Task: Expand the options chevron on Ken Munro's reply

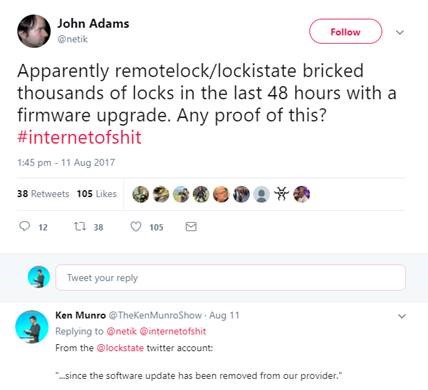Action: point(402,316)
